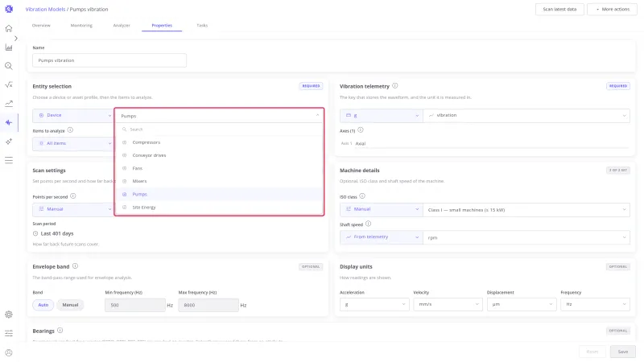Open the Device entity type dropdown
The width and height of the screenshot is (644, 362).
point(73,115)
